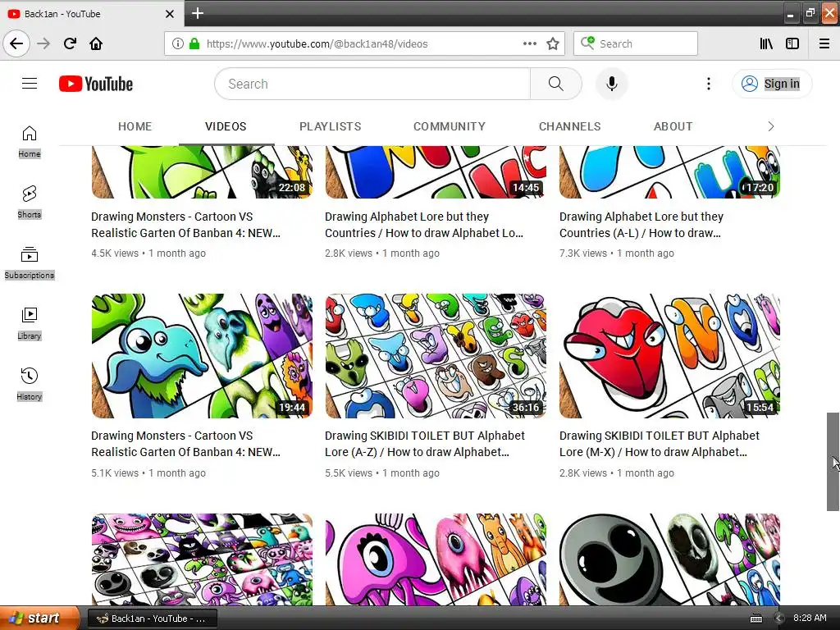Click the page vertical scrollbar thumb

pos(833,462)
